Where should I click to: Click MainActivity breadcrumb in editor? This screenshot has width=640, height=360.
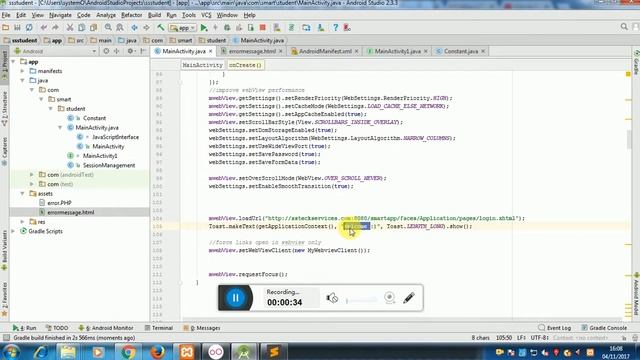[x=202, y=65]
